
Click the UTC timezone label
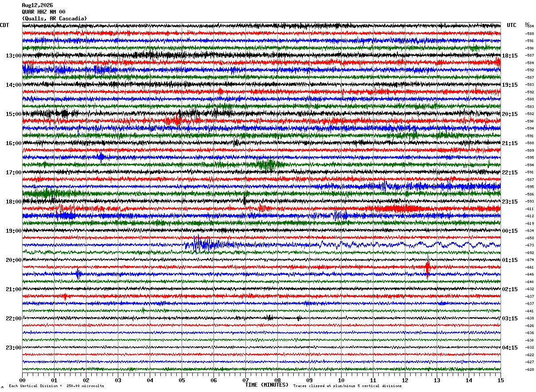pos(512,25)
